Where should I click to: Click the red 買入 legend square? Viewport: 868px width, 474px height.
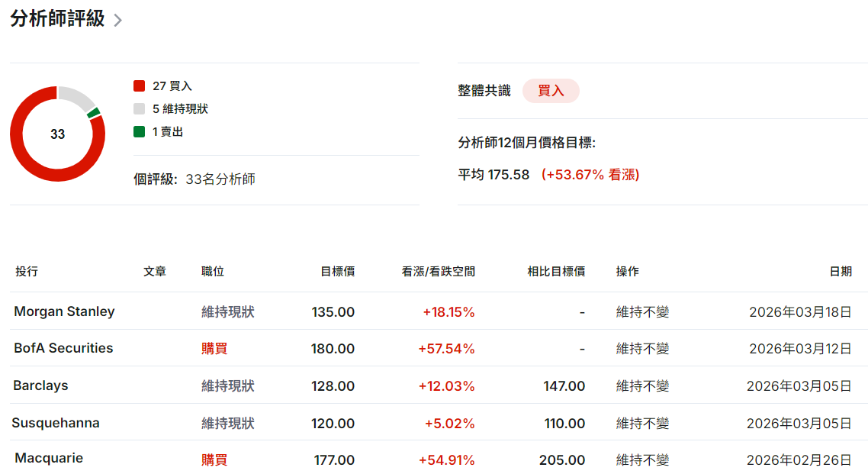point(139,85)
